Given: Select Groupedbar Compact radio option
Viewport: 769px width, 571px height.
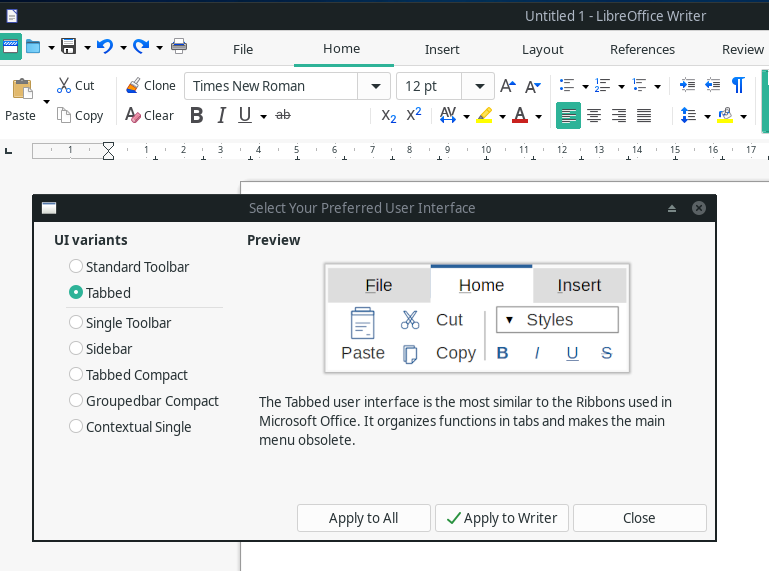Looking at the screenshot, I should pos(144,401).
